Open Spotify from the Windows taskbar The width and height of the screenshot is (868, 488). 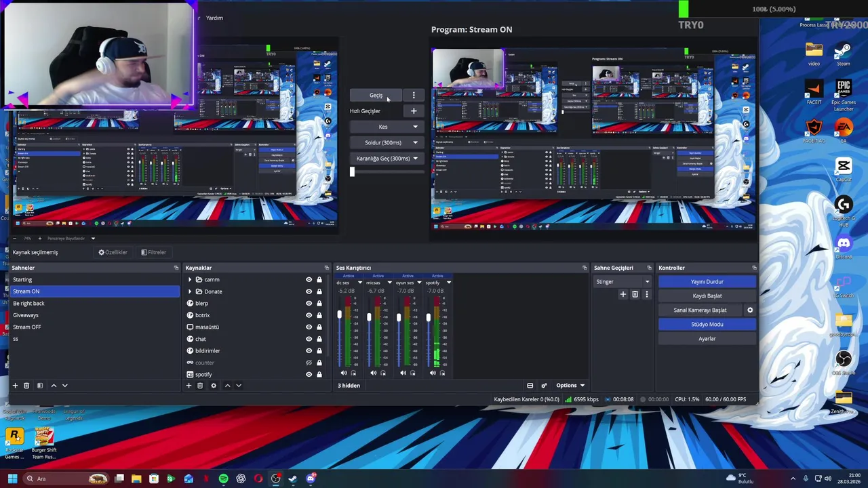[223, 479]
